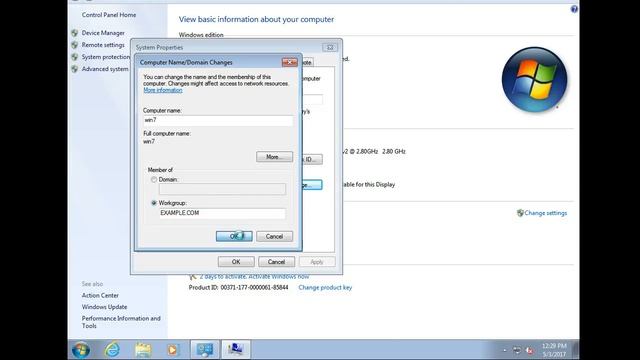Image resolution: width=640 pixels, height=360 pixels.
Task: Open the More information link
Action: pyautogui.click(x=163, y=90)
